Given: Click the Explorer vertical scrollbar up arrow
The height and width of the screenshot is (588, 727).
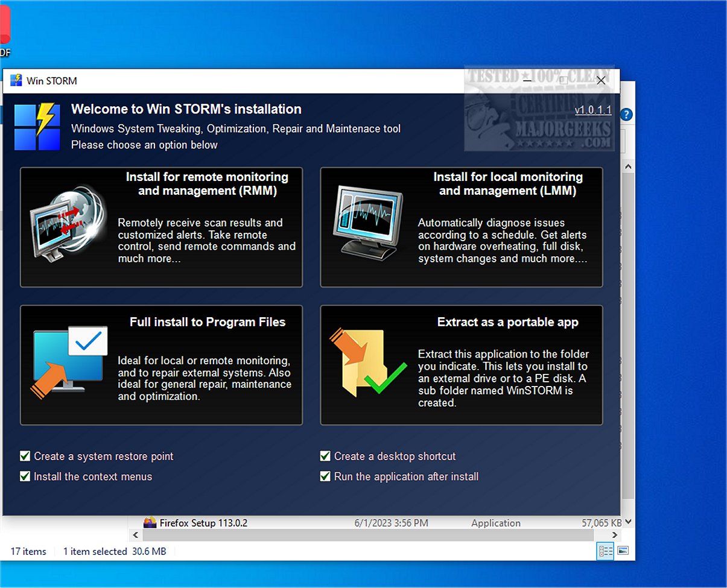Looking at the screenshot, I should [x=628, y=166].
